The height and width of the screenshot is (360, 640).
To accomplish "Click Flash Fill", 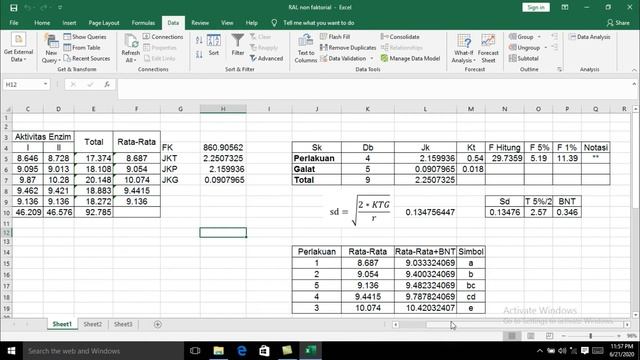I will [x=335, y=37].
